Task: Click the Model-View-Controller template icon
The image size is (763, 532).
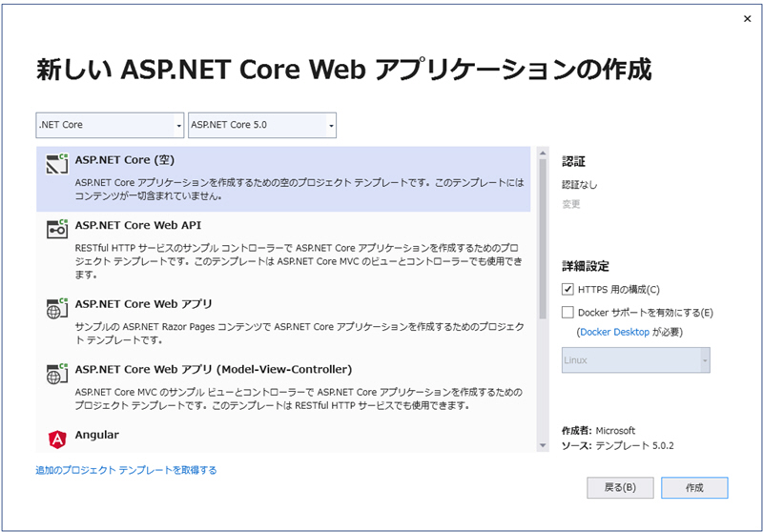Action: point(57,374)
